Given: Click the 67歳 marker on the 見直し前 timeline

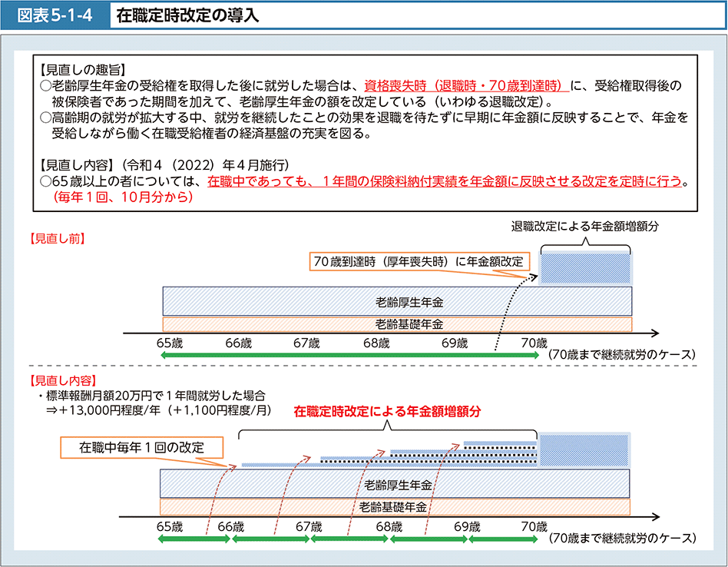Looking at the screenshot, I should (306, 343).
